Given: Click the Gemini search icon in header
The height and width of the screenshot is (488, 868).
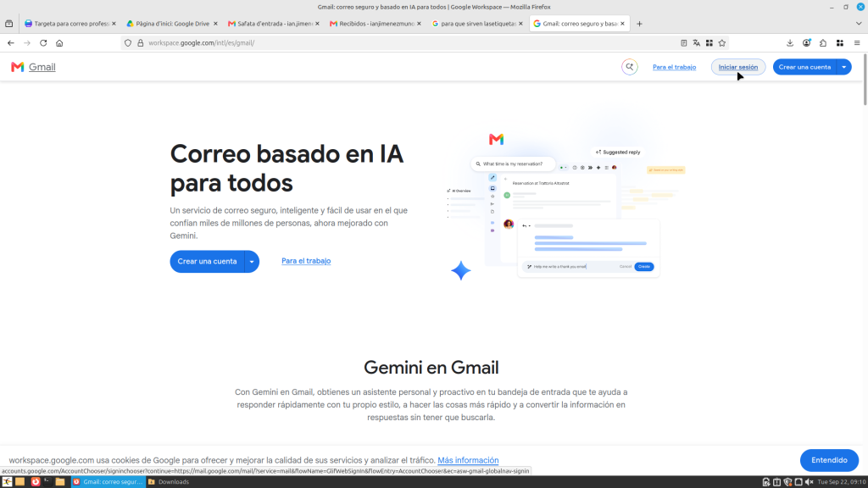Looking at the screenshot, I should tap(630, 67).
